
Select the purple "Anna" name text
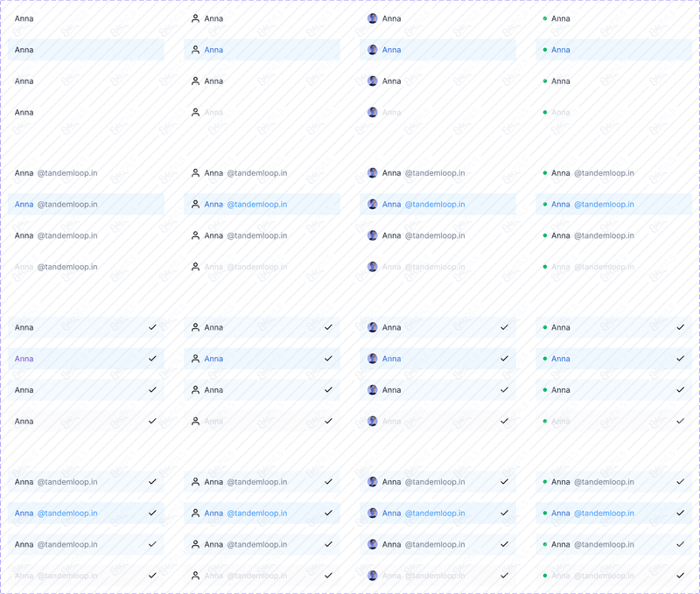pos(24,359)
